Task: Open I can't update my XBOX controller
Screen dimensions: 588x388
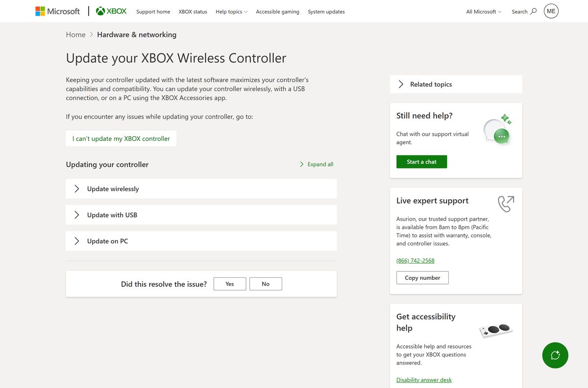Action: tap(121, 139)
